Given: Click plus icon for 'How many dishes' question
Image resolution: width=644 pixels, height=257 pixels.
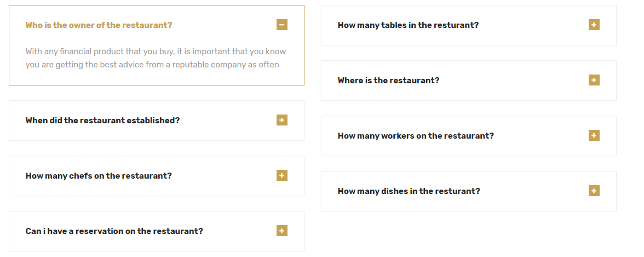Looking at the screenshot, I should [x=594, y=191].
